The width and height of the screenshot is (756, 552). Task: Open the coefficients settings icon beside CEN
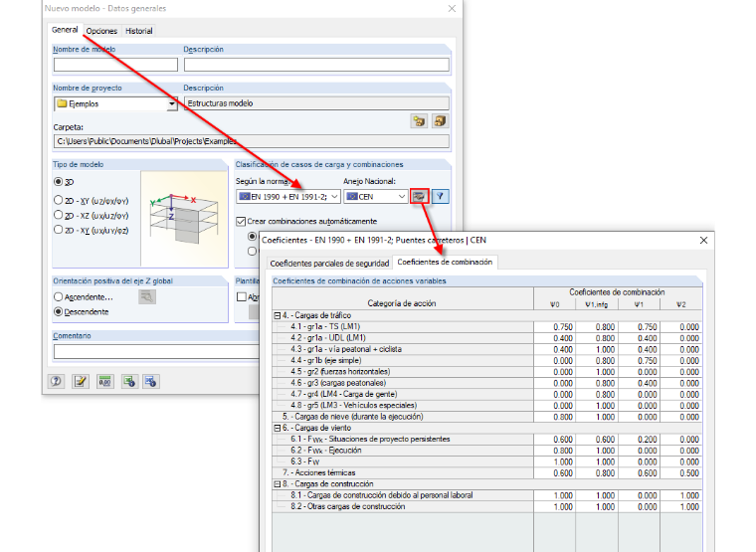coord(419,197)
